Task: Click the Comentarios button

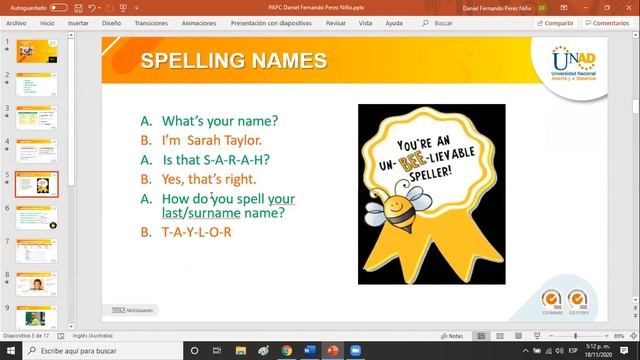Action: click(607, 23)
